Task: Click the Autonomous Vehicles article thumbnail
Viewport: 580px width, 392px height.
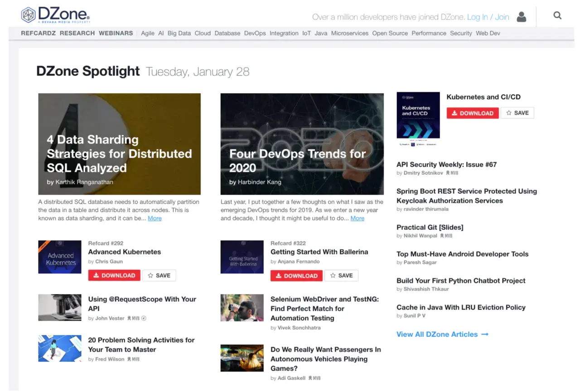Action: (x=242, y=358)
